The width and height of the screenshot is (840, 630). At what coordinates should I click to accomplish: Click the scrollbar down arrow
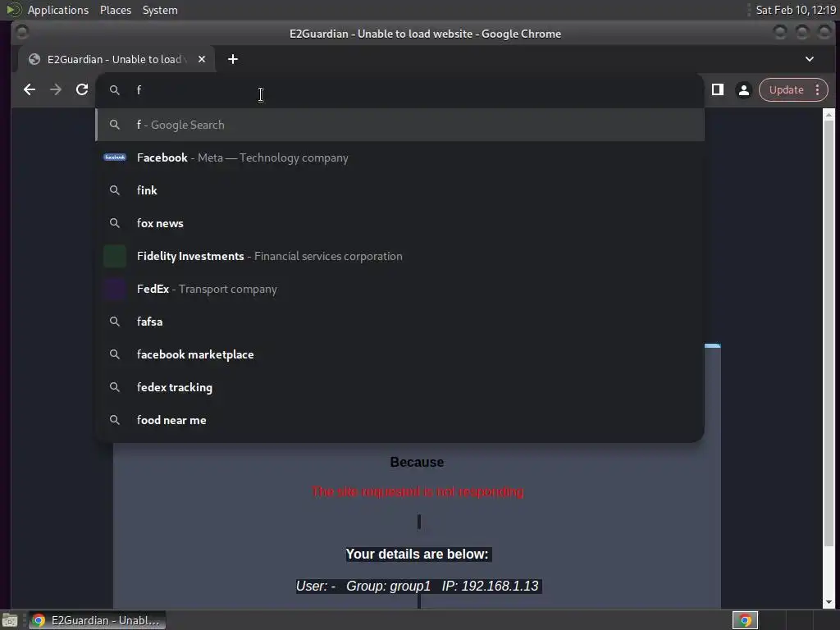(829, 603)
